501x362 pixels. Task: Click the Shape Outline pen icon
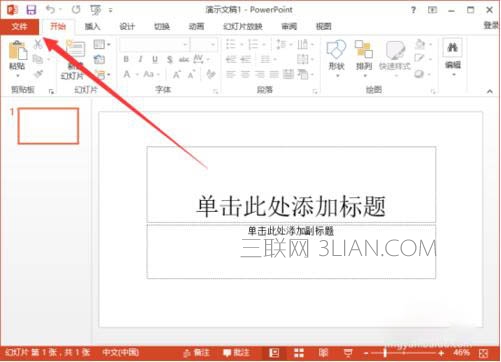tap(419, 59)
